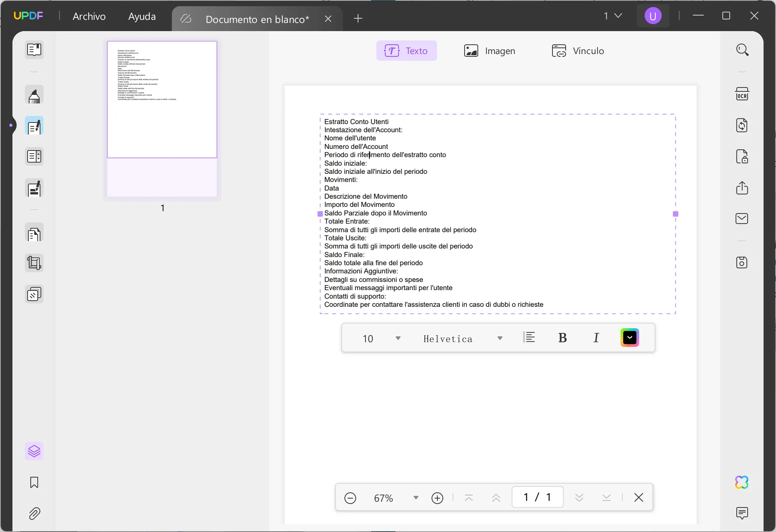Open the Crop Pages tool
The width and height of the screenshot is (776, 532).
click(x=34, y=263)
